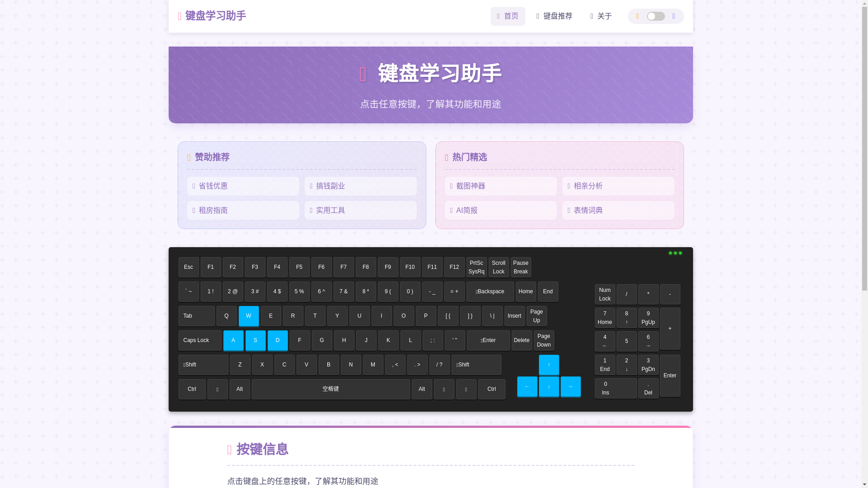Open the AI简报 link

point(501,211)
